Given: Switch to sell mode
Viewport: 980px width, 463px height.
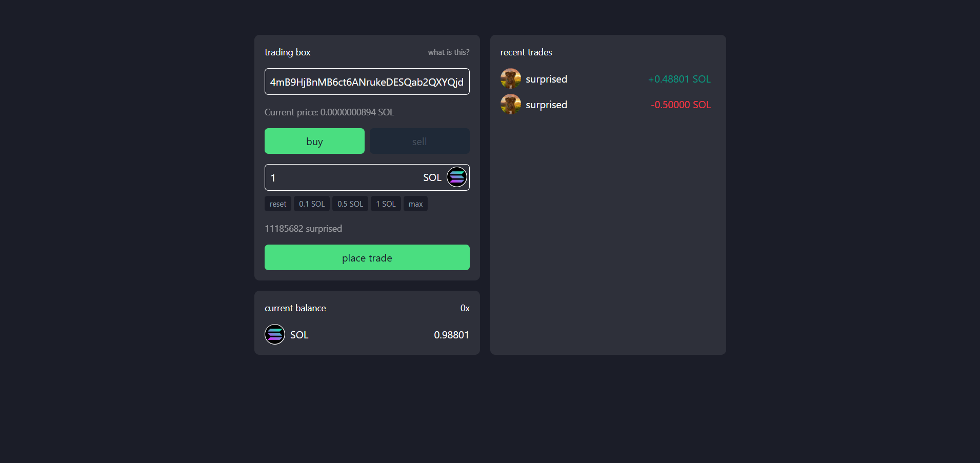Looking at the screenshot, I should 419,142.
